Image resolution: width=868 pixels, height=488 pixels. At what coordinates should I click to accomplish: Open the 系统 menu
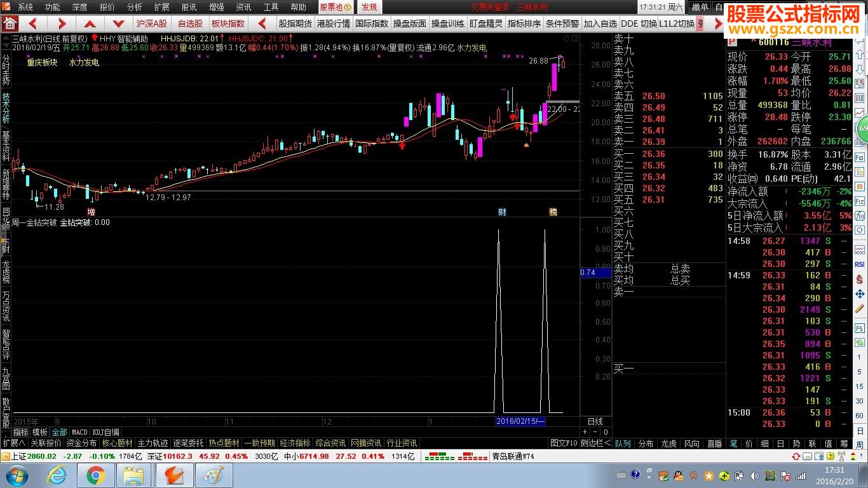coord(25,7)
